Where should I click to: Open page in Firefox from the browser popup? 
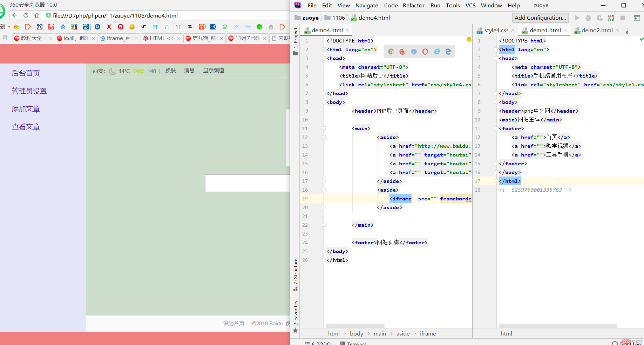tap(402, 52)
